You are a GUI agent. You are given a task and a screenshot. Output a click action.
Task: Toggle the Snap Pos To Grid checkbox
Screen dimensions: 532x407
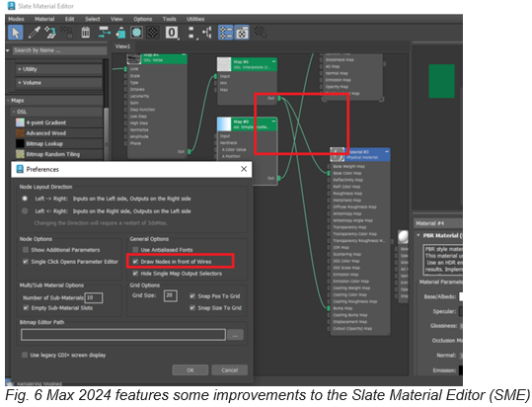[x=192, y=296]
